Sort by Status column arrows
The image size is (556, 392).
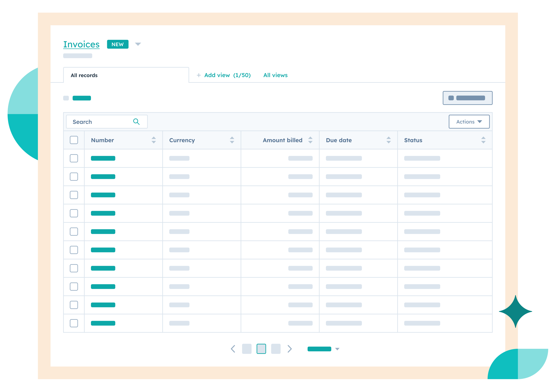tap(483, 140)
